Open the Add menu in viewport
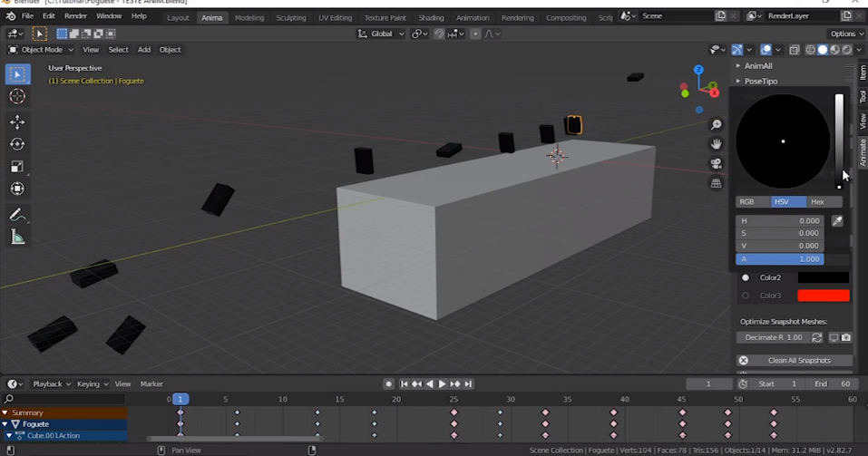868x456 pixels. coord(144,50)
